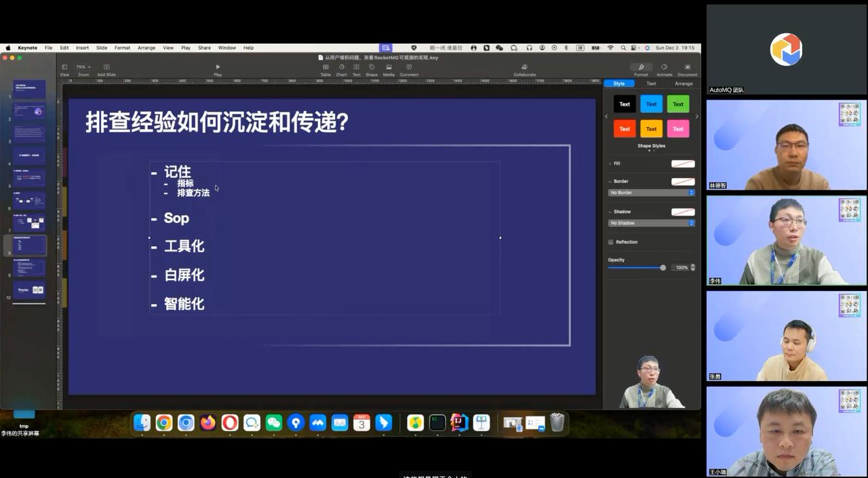Open the Media insert icon
The height and width of the screenshot is (478, 868).
(389, 67)
